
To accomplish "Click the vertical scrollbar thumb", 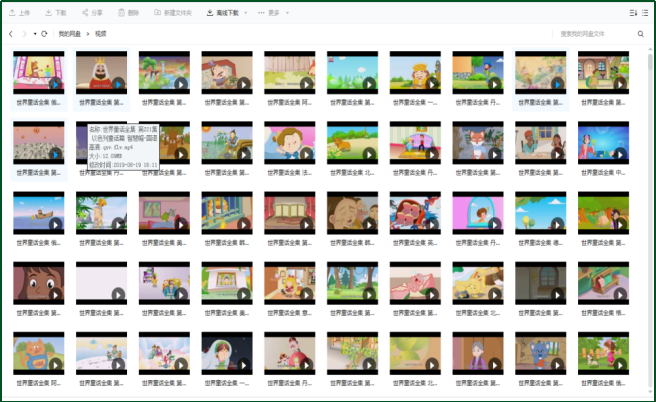I will coord(650,61).
